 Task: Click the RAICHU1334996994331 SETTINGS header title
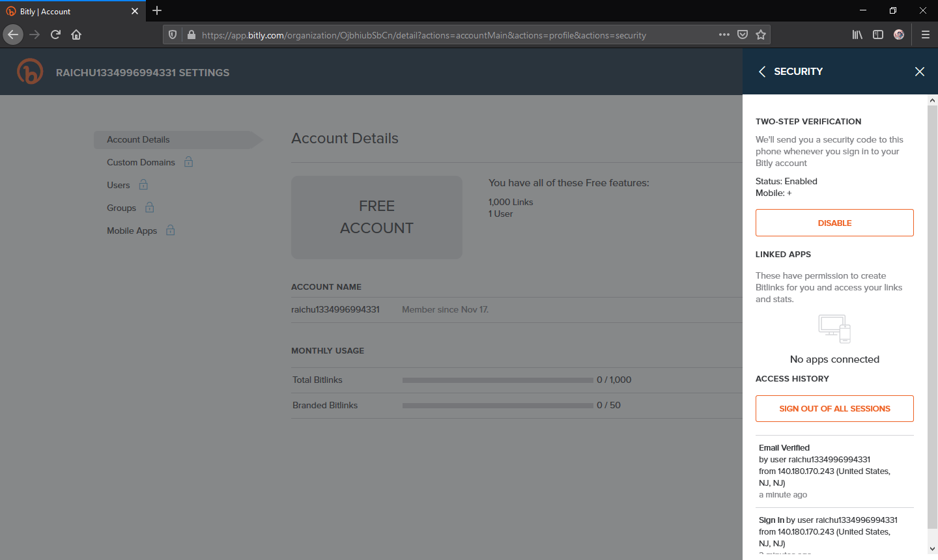143,72
